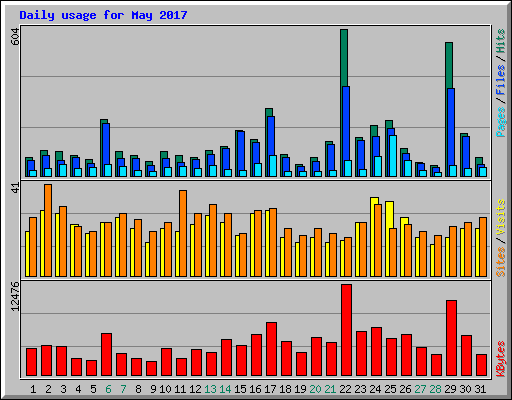The image size is (512, 400).
Task: Click the orange Sites bar for day 11
Action: click(x=183, y=234)
